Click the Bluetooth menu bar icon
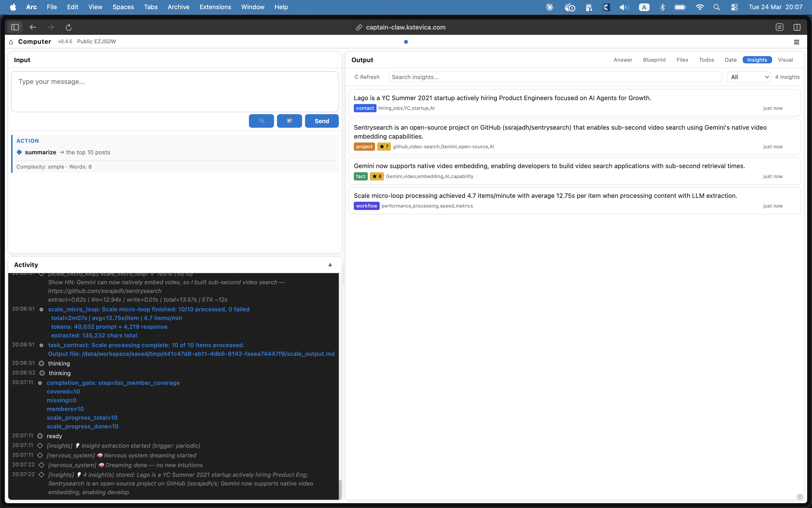 (x=662, y=7)
